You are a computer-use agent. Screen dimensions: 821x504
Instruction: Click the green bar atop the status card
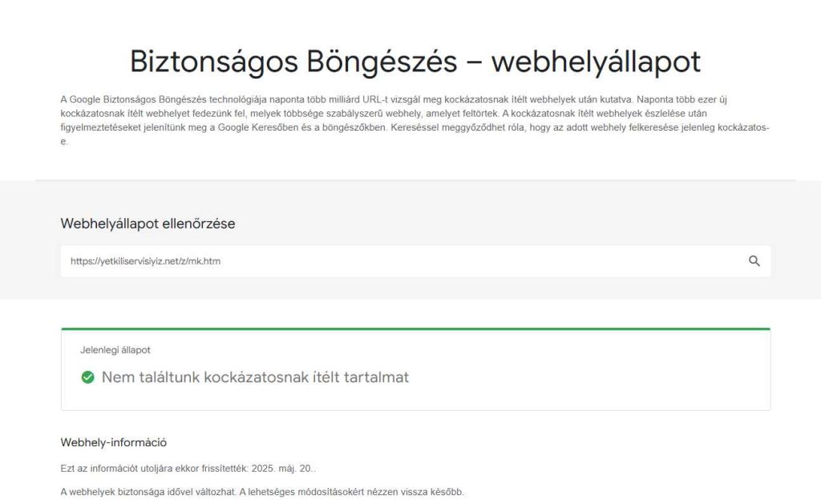click(415, 329)
